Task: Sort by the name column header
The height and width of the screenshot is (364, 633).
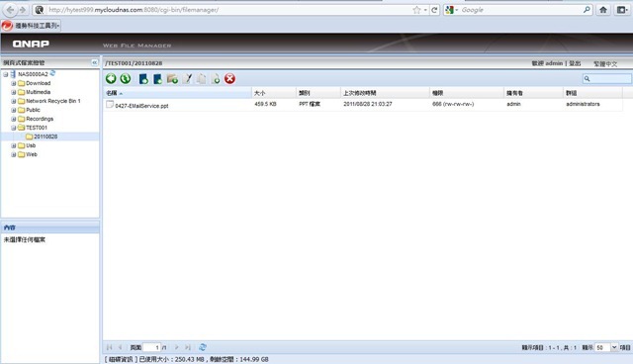Action: (x=177, y=93)
